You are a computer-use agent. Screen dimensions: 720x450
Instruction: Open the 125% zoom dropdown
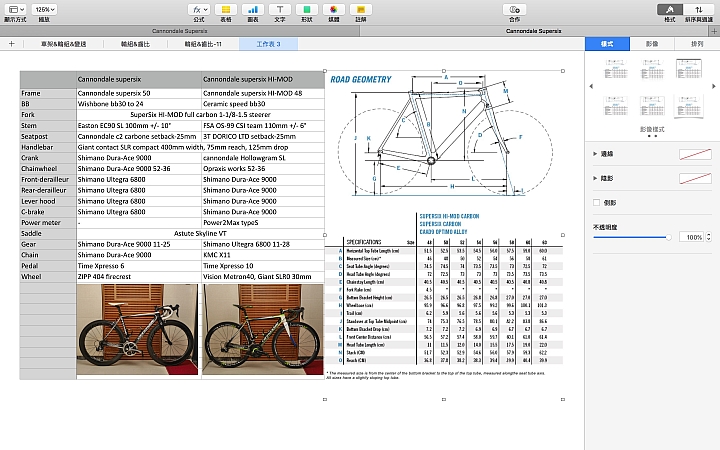click(x=45, y=9)
